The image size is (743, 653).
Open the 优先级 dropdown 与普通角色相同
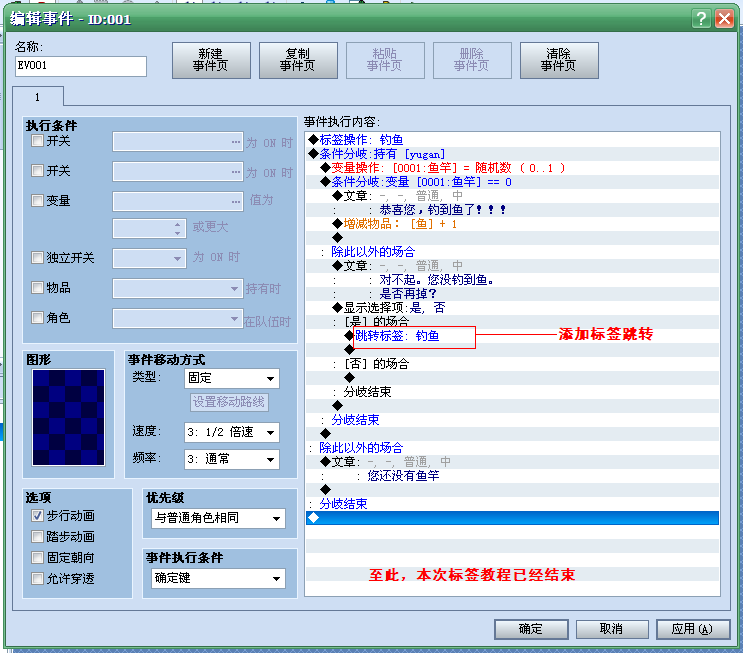(x=218, y=518)
